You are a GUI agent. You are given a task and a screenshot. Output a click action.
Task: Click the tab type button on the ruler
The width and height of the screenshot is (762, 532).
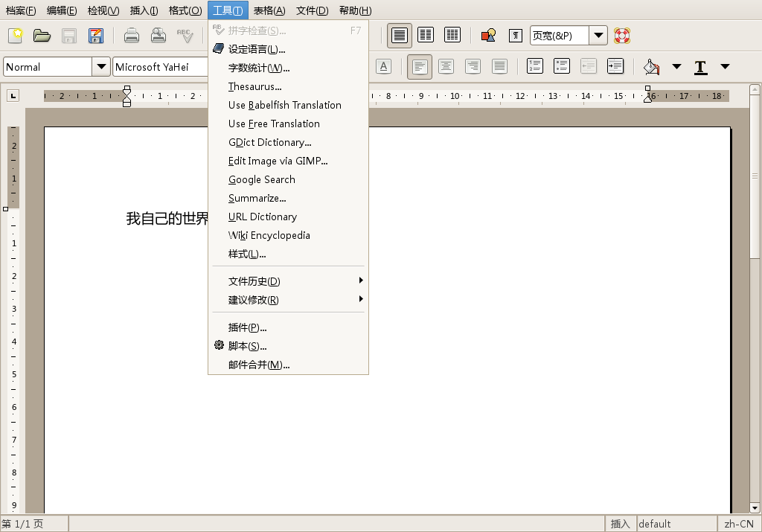pos(13,96)
